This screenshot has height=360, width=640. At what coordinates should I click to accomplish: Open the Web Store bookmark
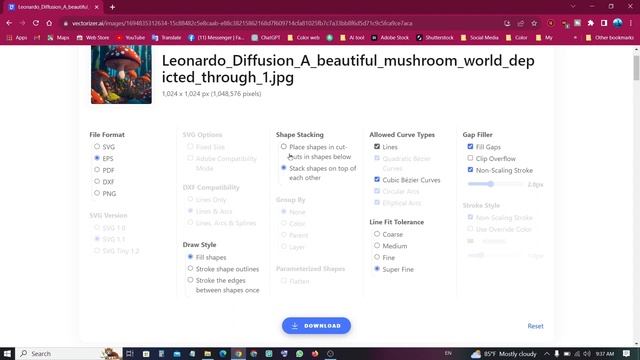click(93, 38)
